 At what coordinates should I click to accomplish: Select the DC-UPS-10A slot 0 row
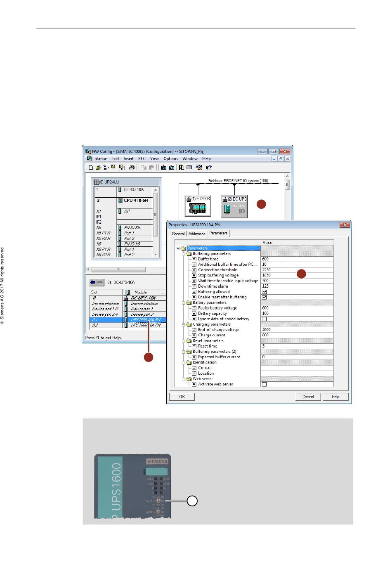pos(128,298)
